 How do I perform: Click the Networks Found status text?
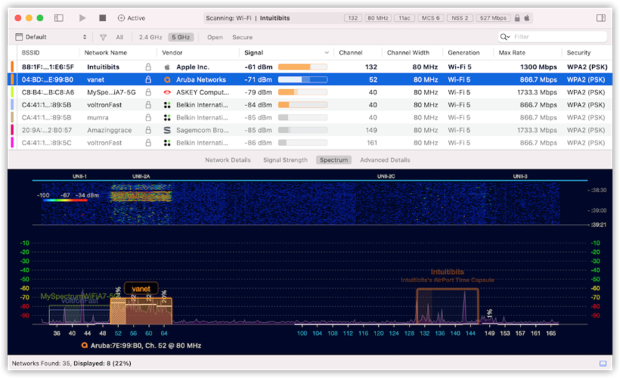[71, 363]
